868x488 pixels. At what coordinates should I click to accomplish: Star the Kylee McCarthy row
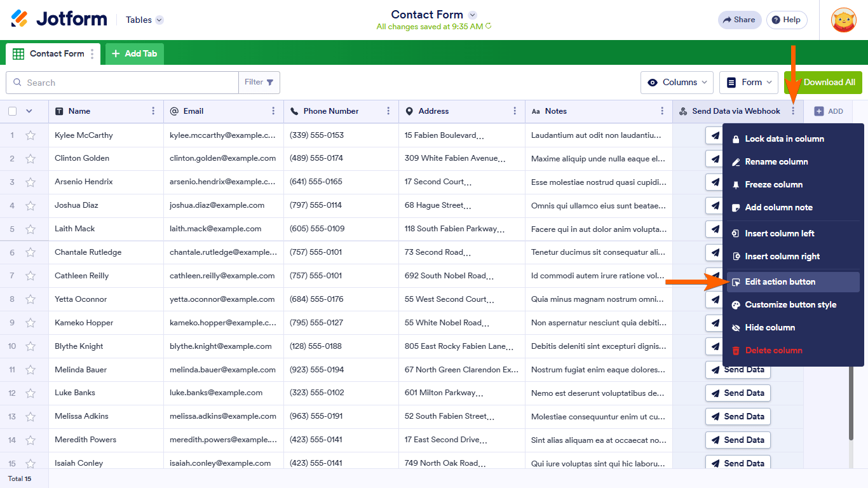pyautogui.click(x=31, y=135)
